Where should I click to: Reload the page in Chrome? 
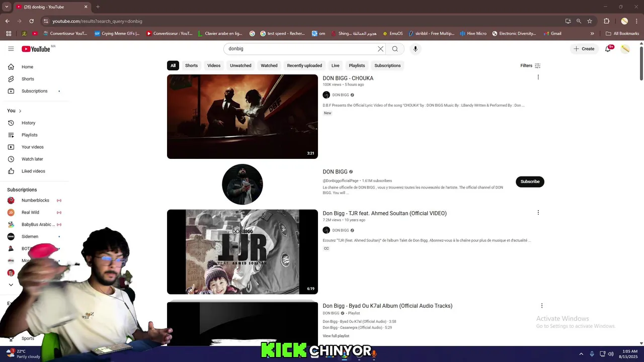(31, 21)
